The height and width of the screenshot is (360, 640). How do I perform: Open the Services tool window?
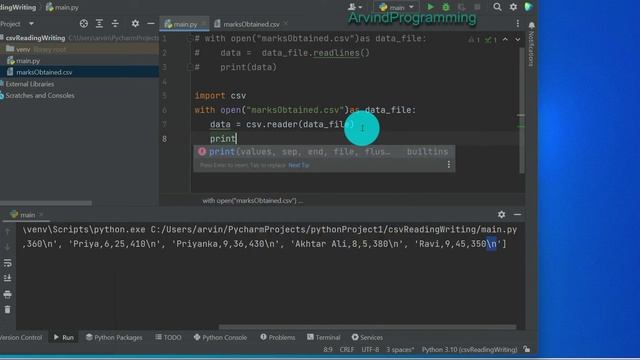coord(367,338)
